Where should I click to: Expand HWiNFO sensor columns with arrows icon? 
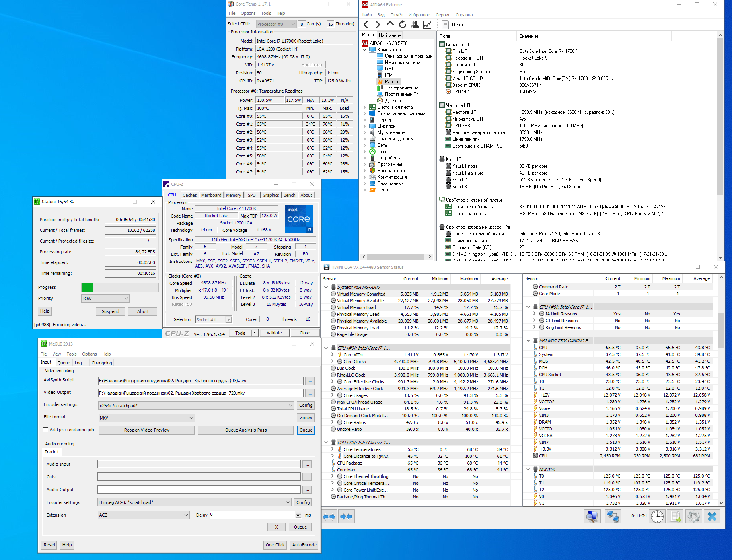click(x=330, y=517)
